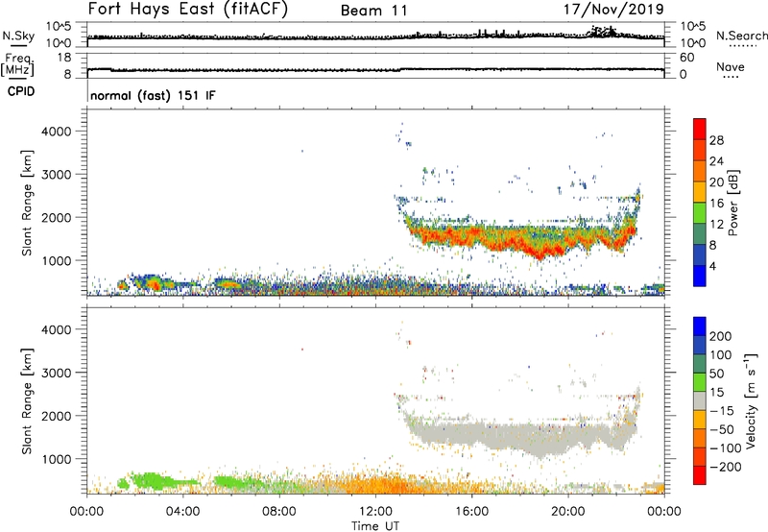The height and width of the screenshot is (532, 768).
Task: Click the 'Power [dB]' color bar label
Action: [x=732, y=203]
